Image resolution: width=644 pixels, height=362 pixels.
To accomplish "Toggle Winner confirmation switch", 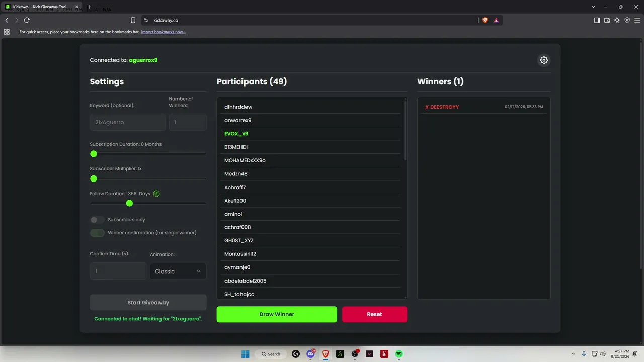I will point(97,233).
